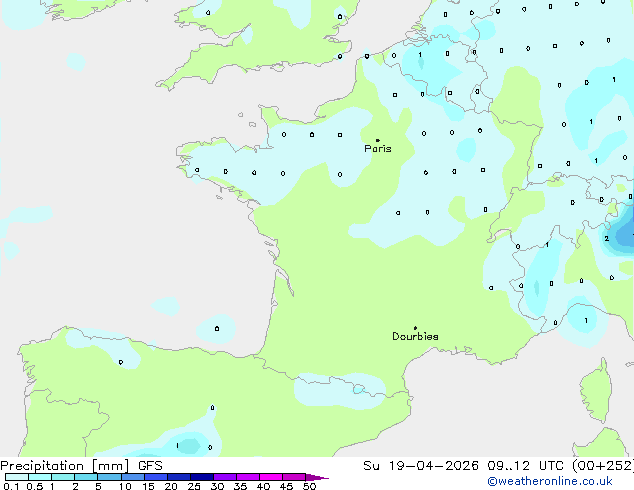Click the over-50 legend arrow tip
The height and width of the screenshot is (490, 634).
[317, 477]
